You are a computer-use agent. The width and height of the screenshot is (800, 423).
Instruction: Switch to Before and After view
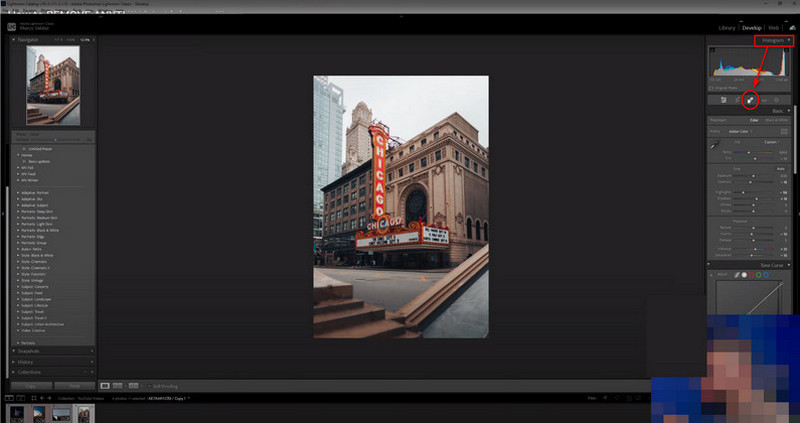[133, 386]
